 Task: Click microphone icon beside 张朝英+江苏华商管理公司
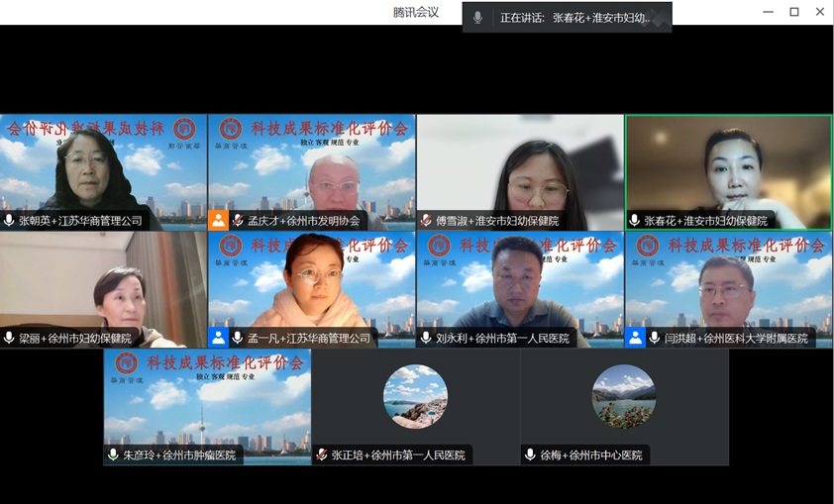pyautogui.click(x=9, y=220)
